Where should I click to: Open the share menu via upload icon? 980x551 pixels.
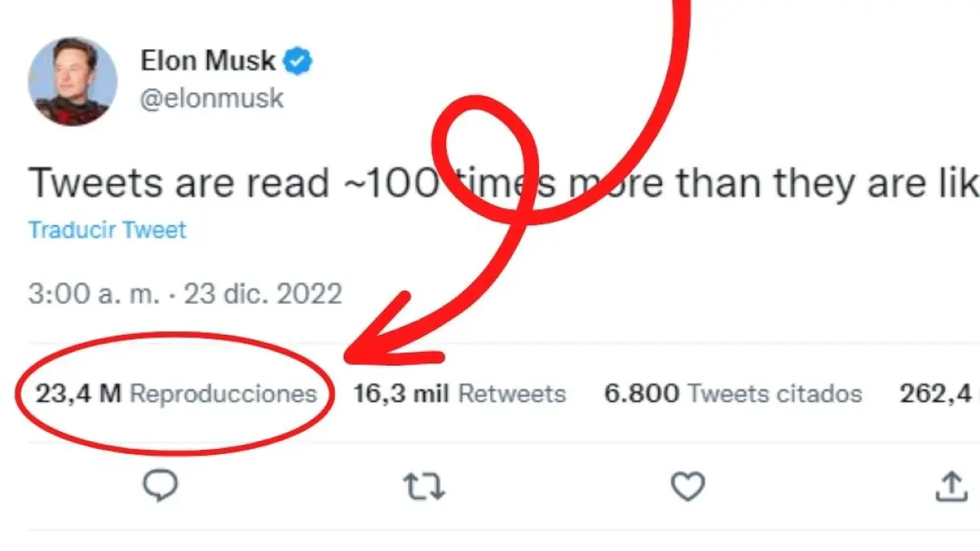pyautogui.click(x=950, y=487)
